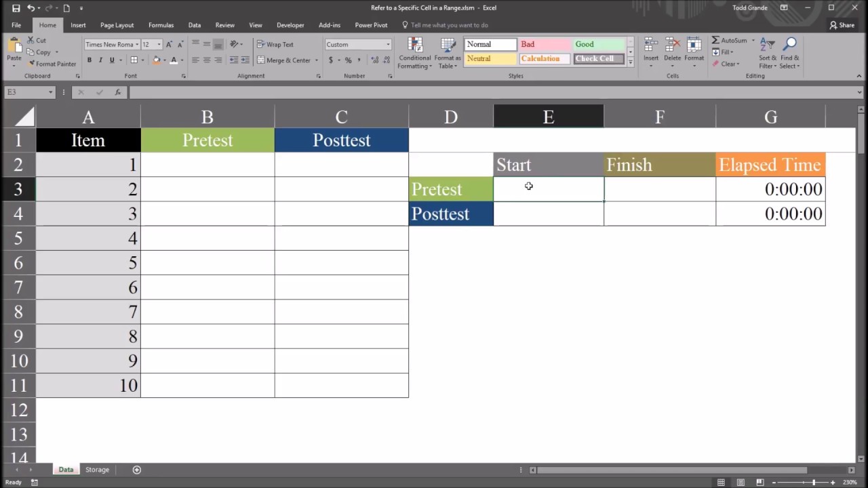The image size is (868, 488).
Task: Adjust the zoom slider handle
Action: point(813,483)
